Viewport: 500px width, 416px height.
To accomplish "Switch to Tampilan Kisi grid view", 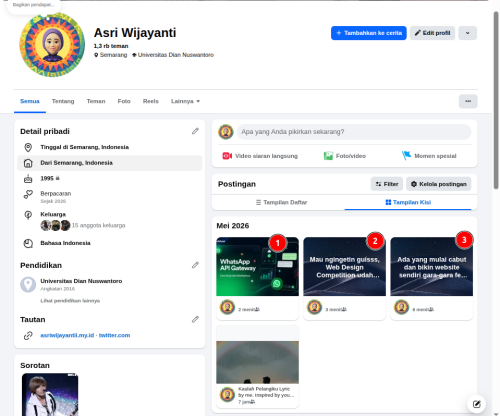I will pos(408,202).
